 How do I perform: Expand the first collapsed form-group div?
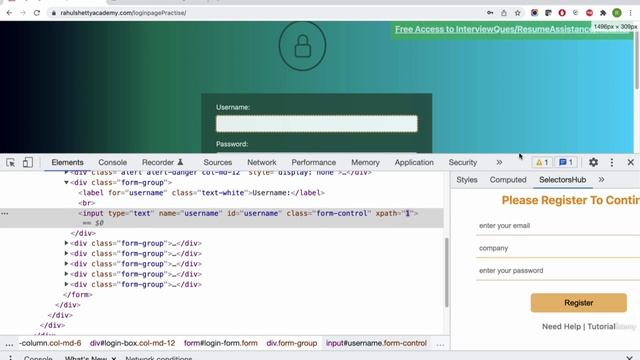point(66,243)
